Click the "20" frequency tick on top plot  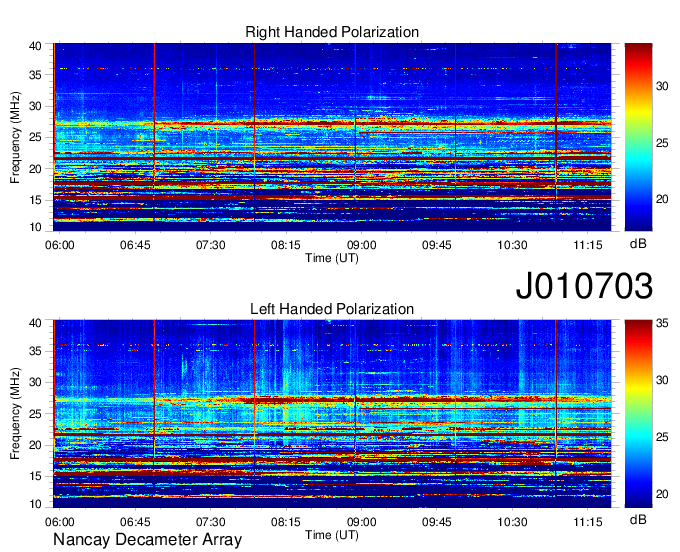pos(36,169)
